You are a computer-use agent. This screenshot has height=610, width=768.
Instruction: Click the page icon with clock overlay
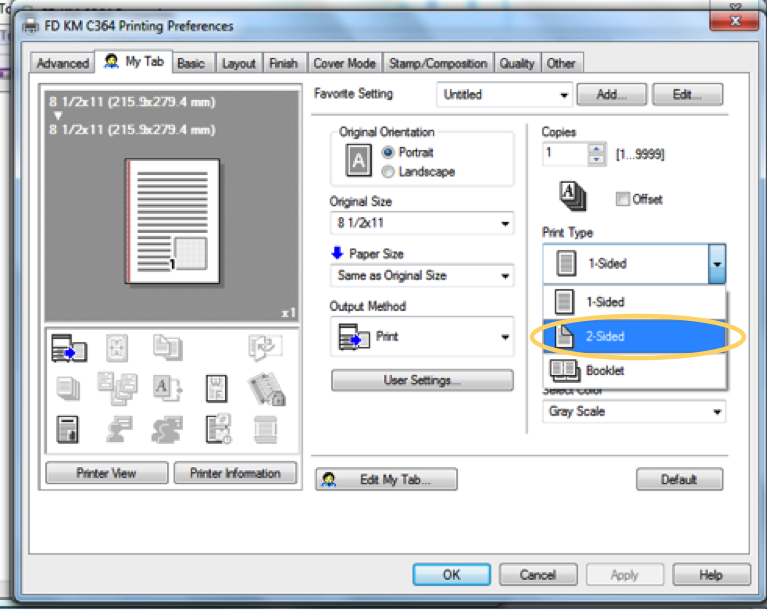pyautogui.click(x=217, y=428)
